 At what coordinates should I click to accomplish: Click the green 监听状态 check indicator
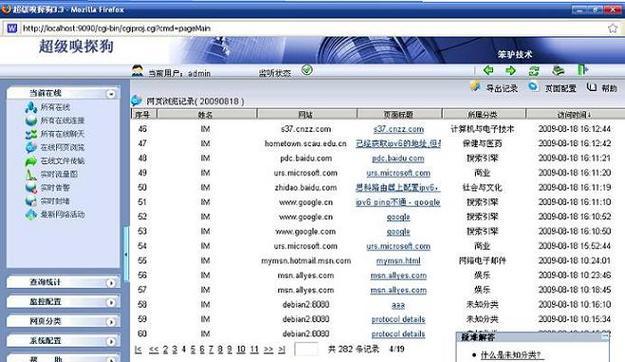[307, 71]
